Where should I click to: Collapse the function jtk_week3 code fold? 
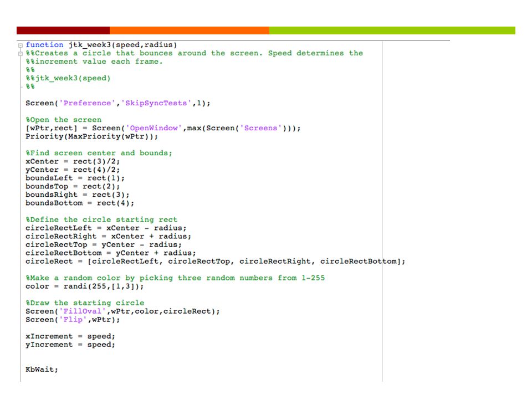(x=21, y=45)
